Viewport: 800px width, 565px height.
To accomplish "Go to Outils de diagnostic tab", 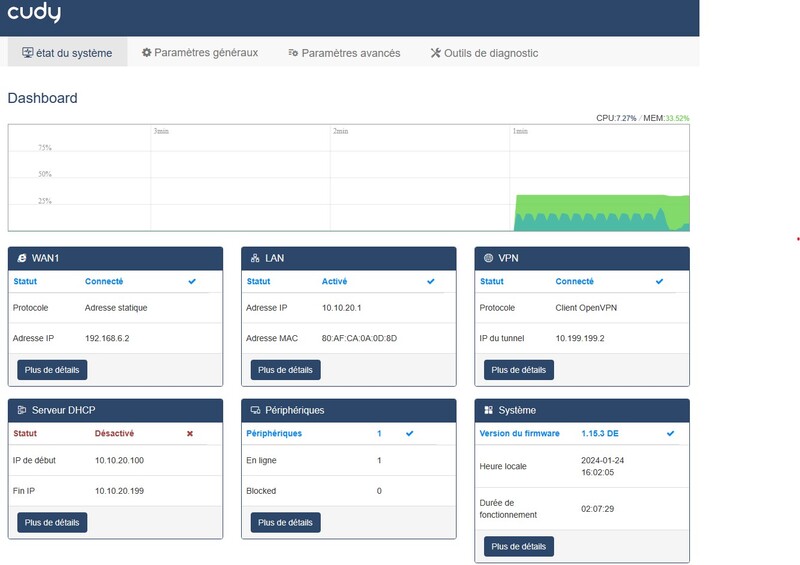I will coord(484,53).
